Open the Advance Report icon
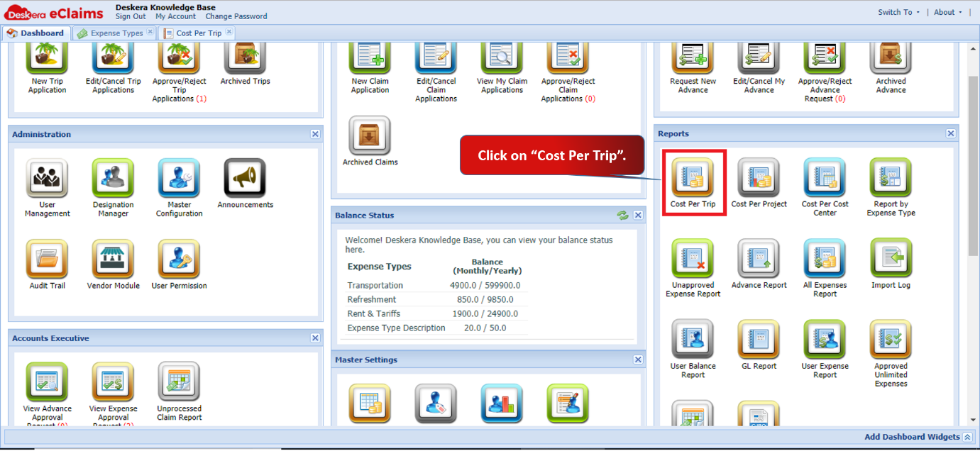 point(759,258)
